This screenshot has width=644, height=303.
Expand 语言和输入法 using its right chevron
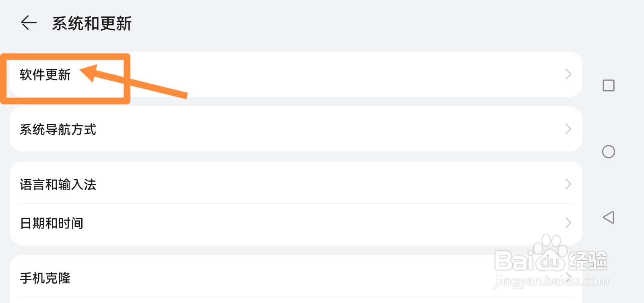(568, 184)
